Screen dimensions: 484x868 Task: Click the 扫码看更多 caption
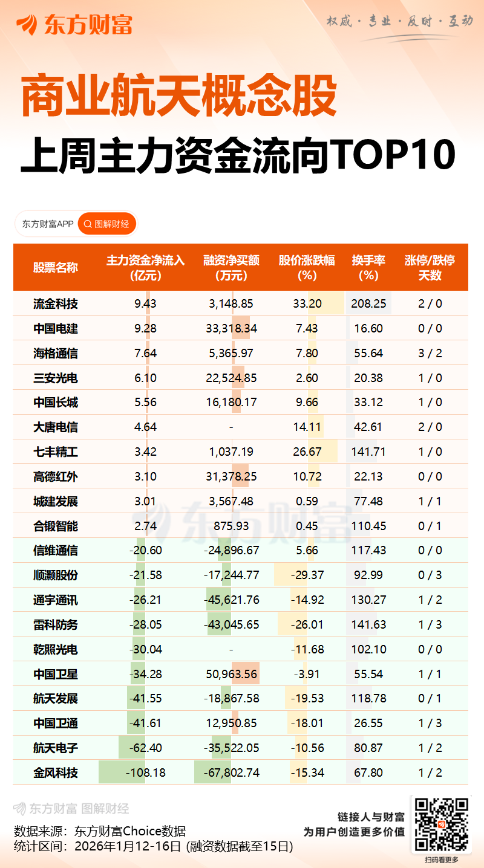click(441, 860)
